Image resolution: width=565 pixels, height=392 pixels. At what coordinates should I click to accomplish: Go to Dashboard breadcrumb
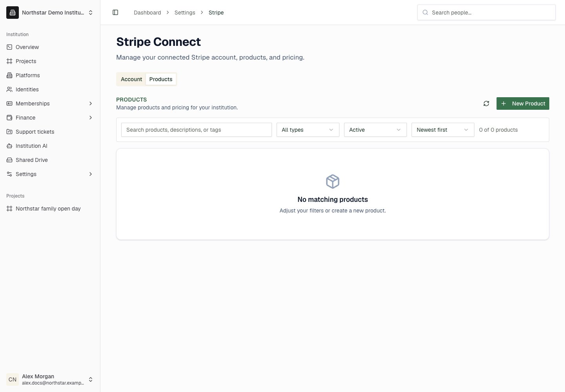tap(147, 13)
